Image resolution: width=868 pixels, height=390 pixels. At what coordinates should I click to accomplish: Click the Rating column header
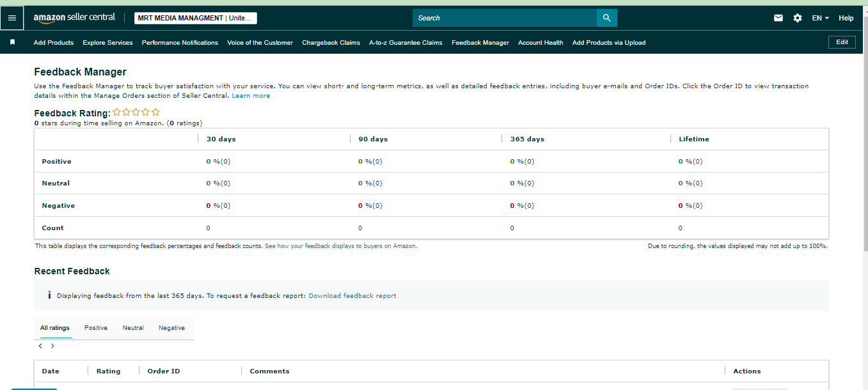(108, 371)
